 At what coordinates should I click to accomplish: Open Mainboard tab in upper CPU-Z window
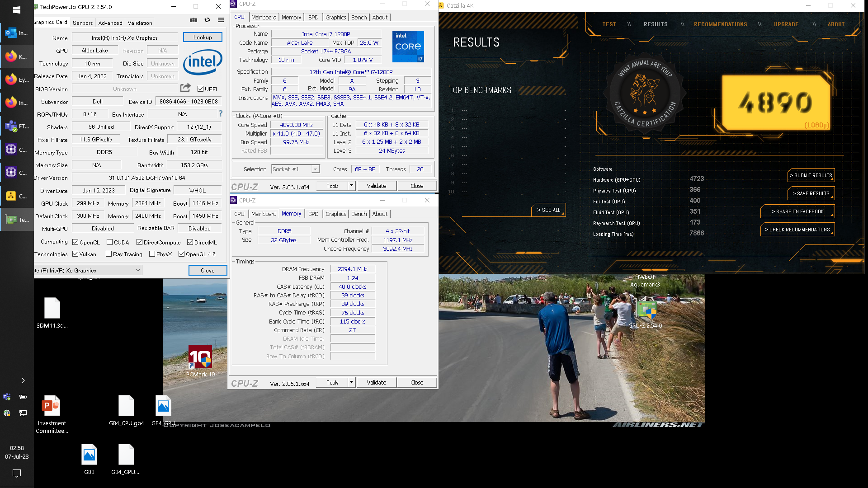point(264,17)
